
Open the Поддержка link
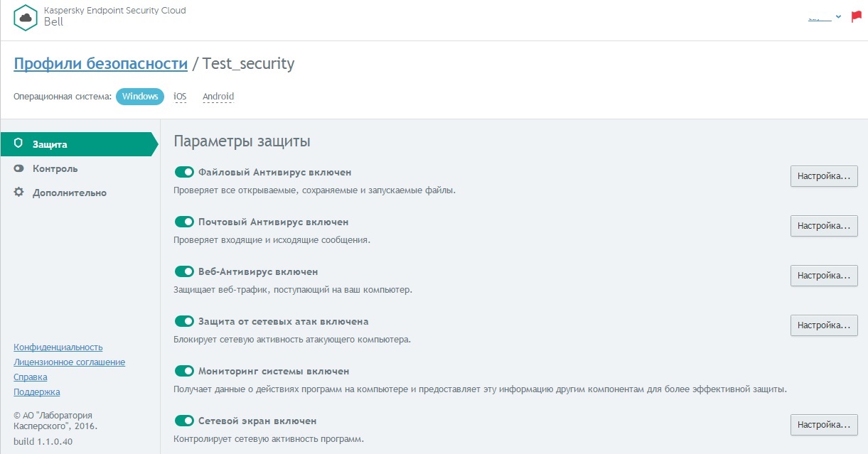click(x=37, y=392)
